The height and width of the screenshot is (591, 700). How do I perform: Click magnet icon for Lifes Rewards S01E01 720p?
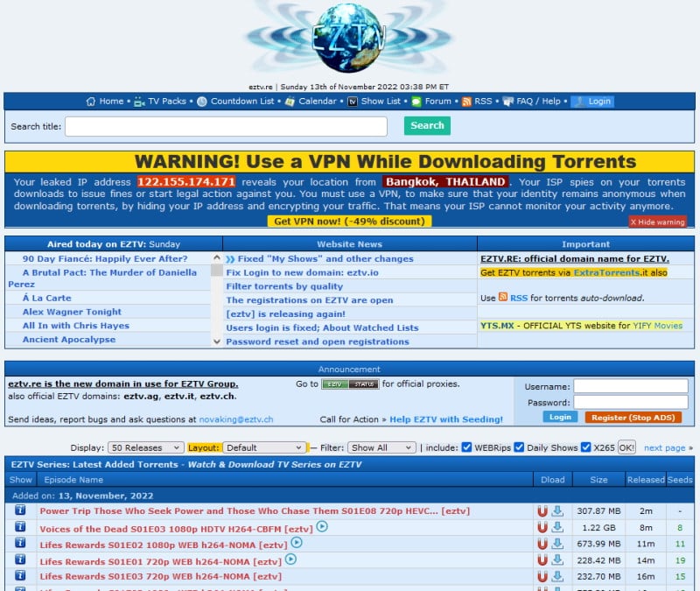pyautogui.click(x=542, y=560)
